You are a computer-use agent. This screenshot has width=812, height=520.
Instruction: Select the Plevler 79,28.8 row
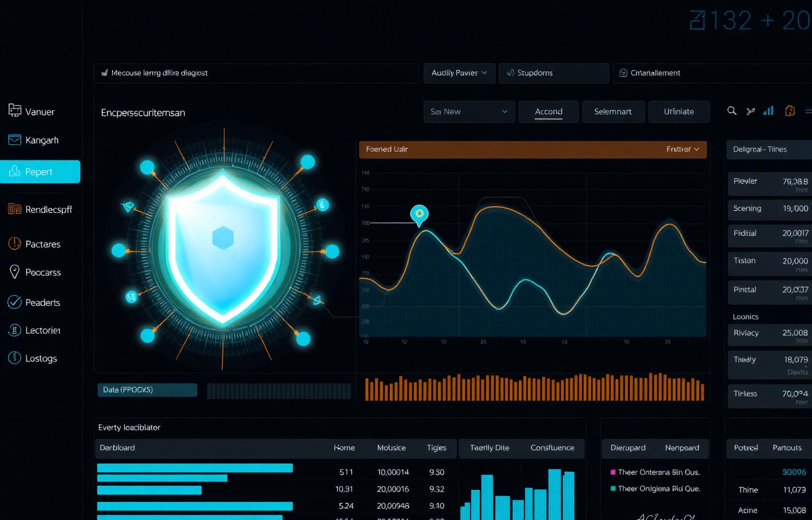[770, 184]
